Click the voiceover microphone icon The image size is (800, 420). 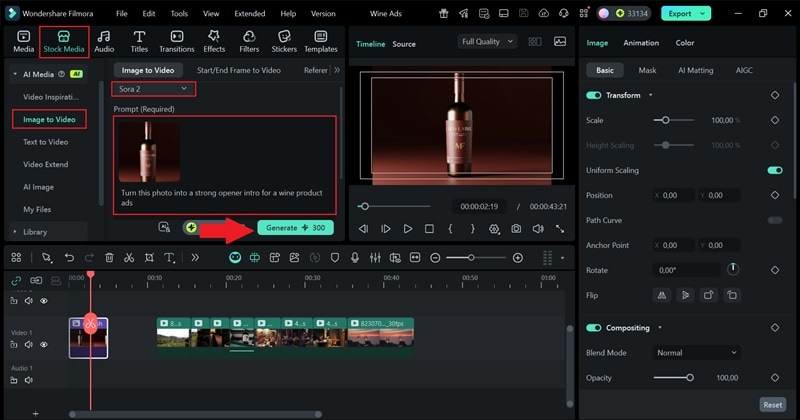355,258
